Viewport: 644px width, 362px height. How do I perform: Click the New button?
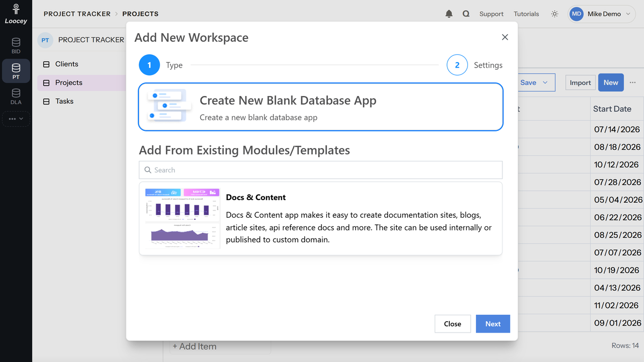click(x=611, y=83)
